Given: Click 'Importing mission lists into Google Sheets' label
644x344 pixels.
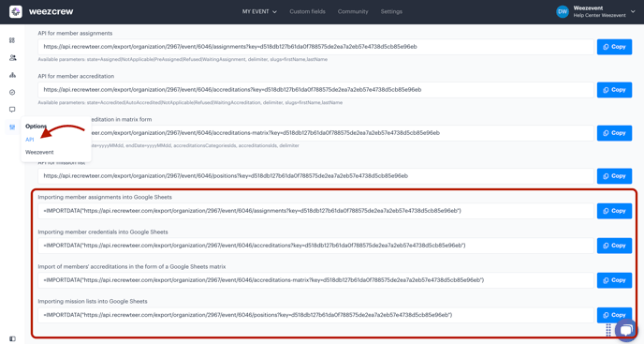Looking at the screenshot, I should [x=93, y=301].
